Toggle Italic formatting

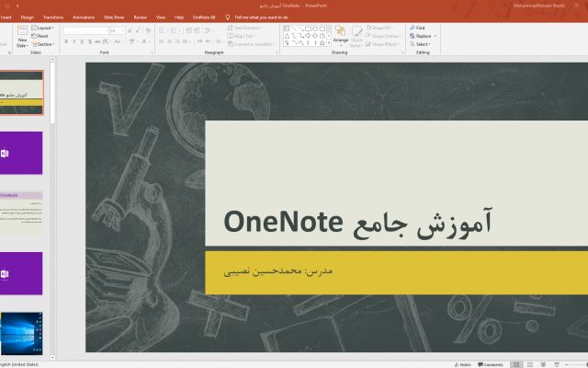[73, 41]
